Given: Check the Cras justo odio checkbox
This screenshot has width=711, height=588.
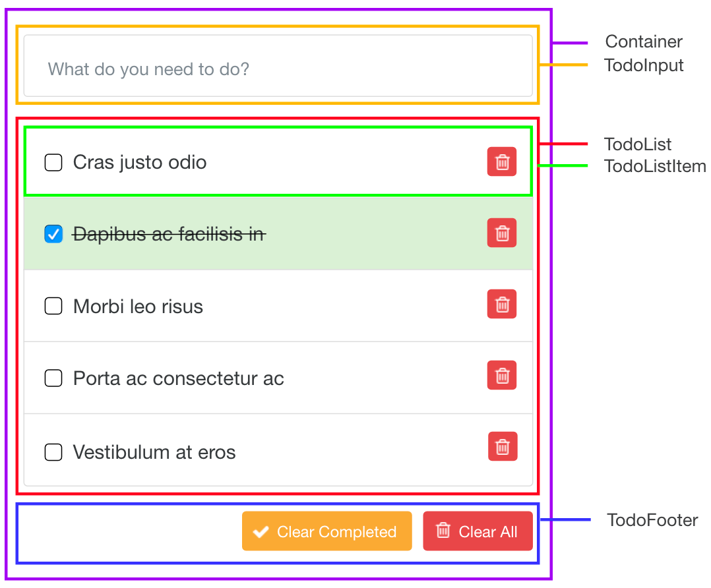Looking at the screenshot, I should point(53,162).
